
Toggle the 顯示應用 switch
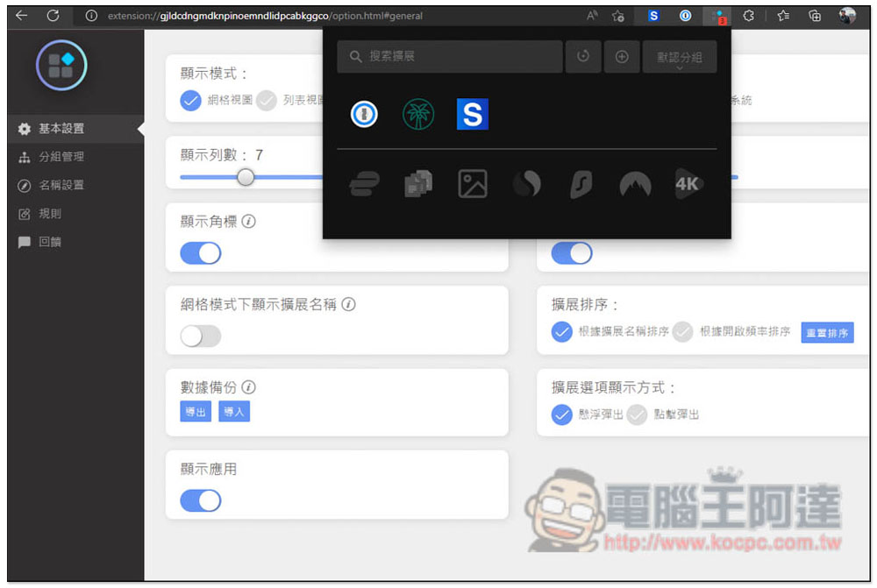(201, 500)
